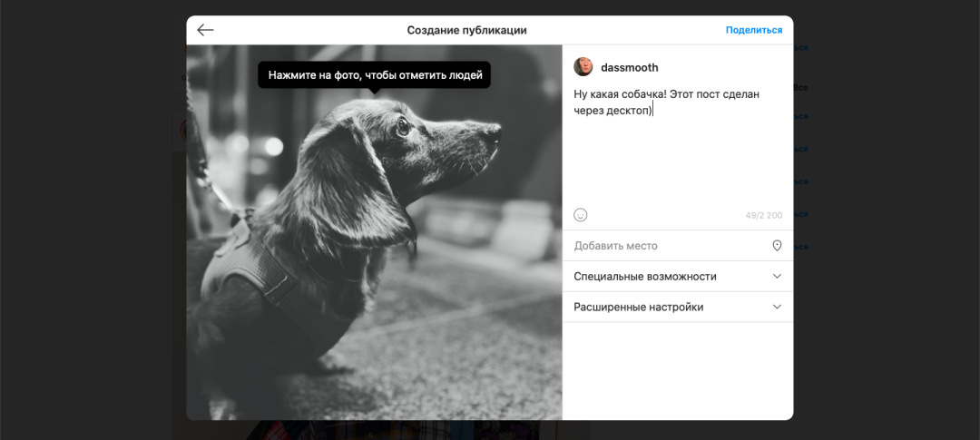Expand Расширенные настройки with its chevron arrow
The width and height of the screenshot is (980, 440).
[x=777, y=307]
